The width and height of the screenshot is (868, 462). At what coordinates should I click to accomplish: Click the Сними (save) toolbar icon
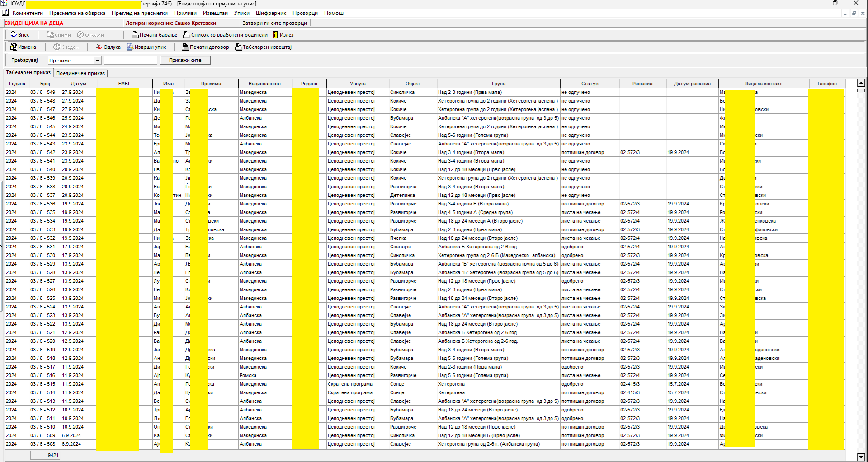[50, 35]
